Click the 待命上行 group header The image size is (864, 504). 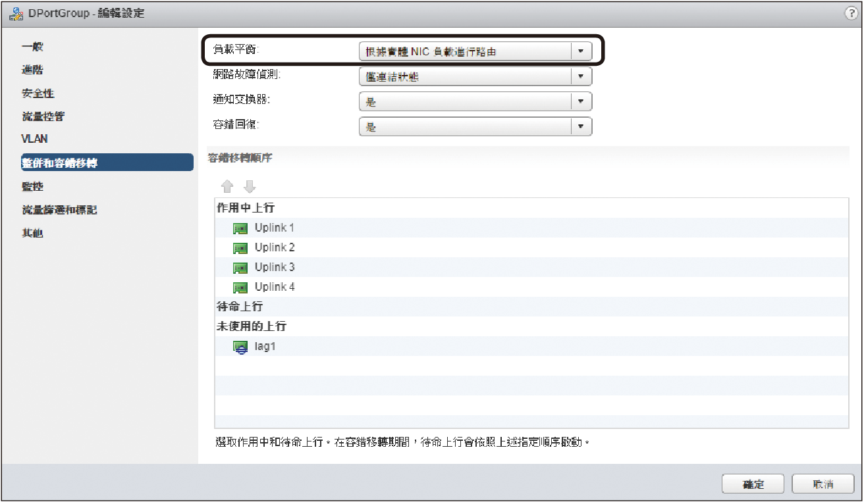click(x=240, y=307)
